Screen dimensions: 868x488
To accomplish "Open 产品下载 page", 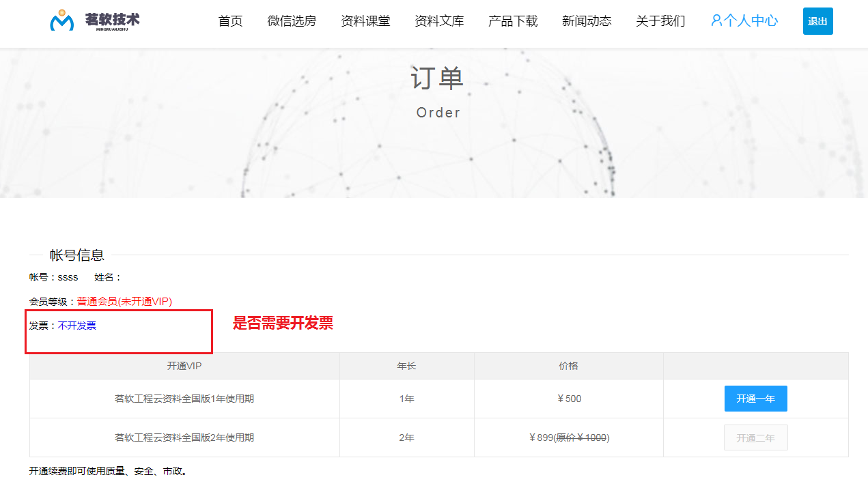I will pyautogui.click(x=513, y=21).
